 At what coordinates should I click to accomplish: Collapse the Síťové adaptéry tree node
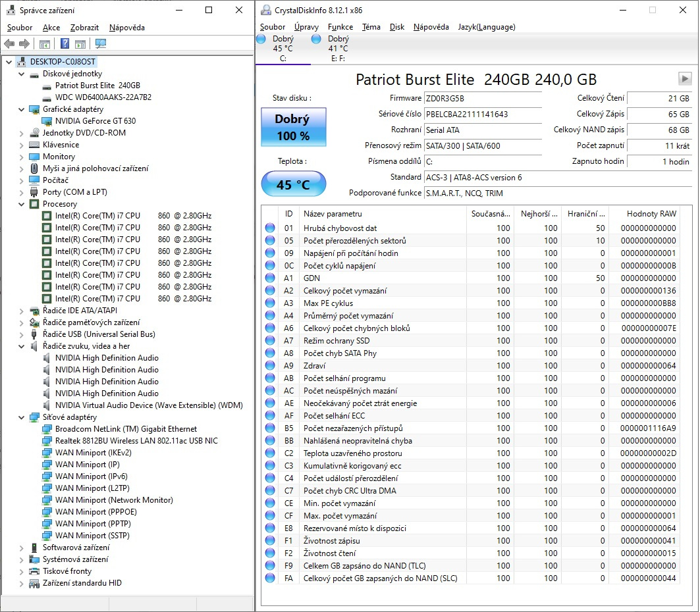click(21, 417)
